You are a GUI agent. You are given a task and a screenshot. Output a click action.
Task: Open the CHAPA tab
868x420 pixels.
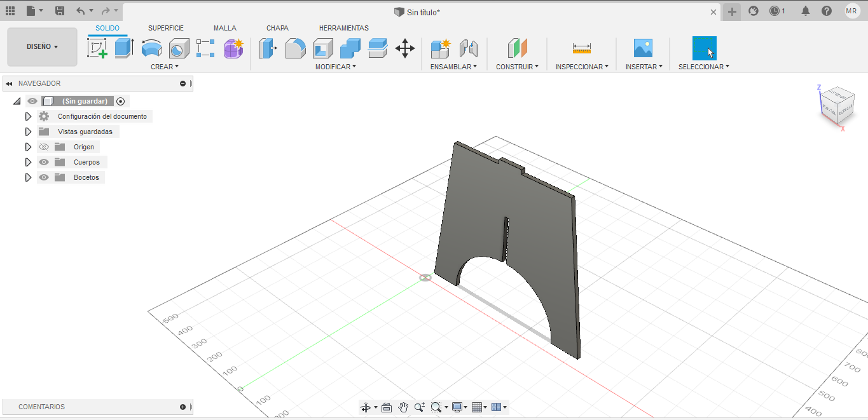tap(277, 28)
